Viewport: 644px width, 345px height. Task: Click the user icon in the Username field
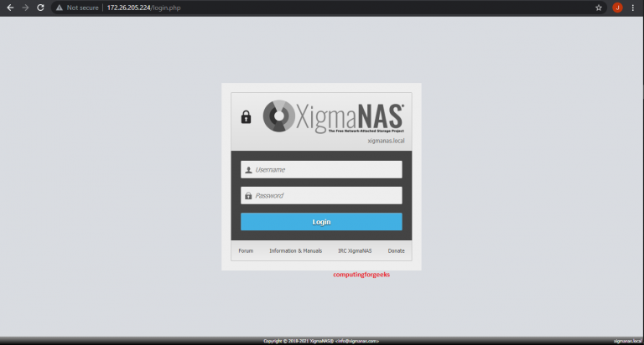(248, 170)
